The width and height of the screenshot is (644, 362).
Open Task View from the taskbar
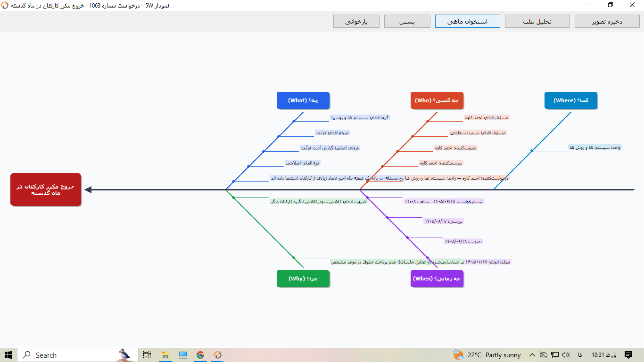click(147, 355)
